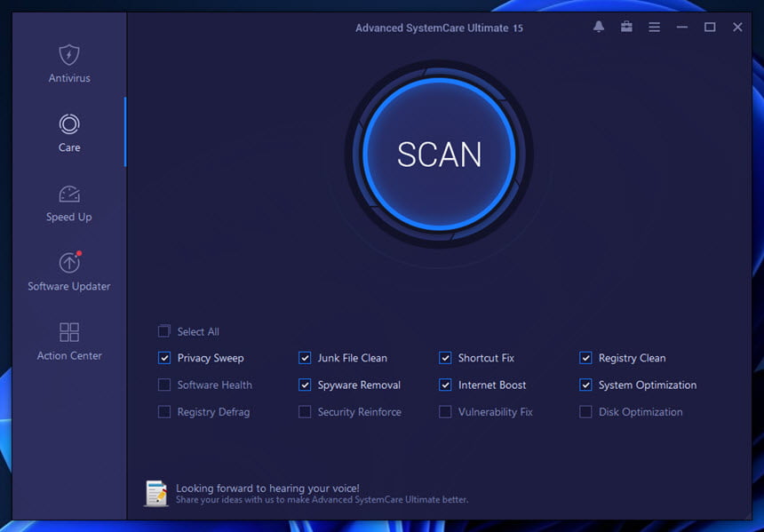
Task: Uncheck Spyware Removal
Action: 305,385
